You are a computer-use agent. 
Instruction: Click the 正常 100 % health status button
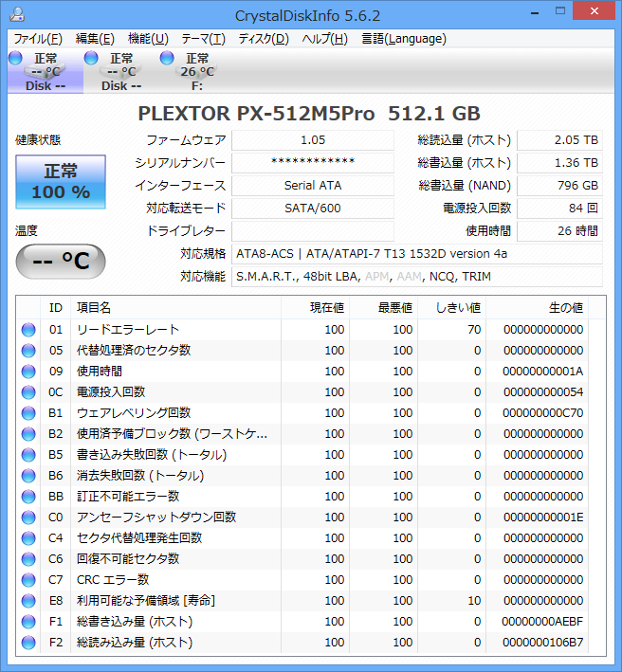pos(61,182)
